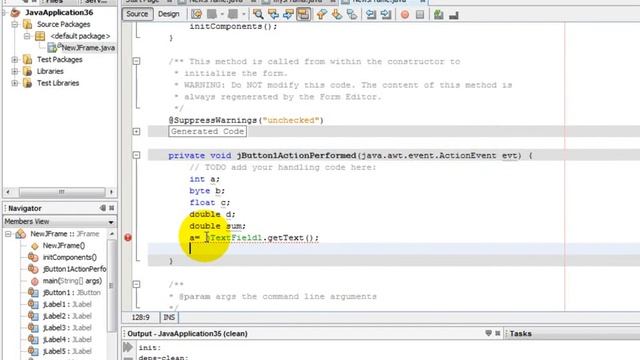Select jButton1ActionPerfo method in Navigator
Viewport: 640px width, 360px height.
tap(74, 269)
